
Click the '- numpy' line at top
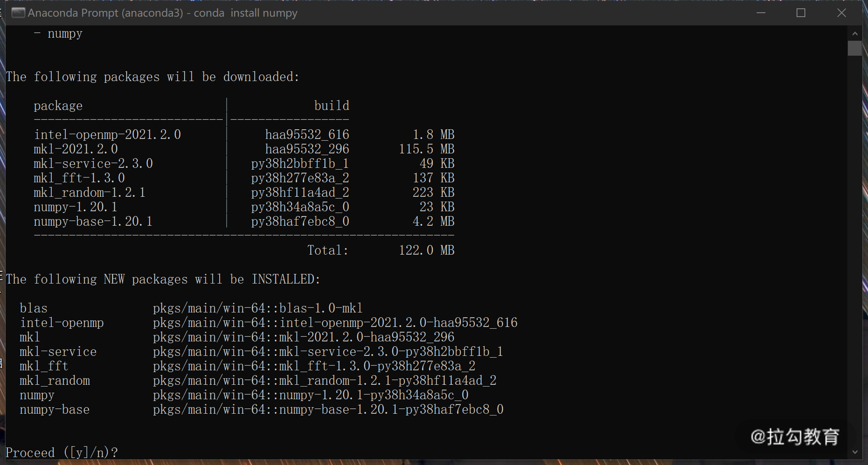pos(58,34)
